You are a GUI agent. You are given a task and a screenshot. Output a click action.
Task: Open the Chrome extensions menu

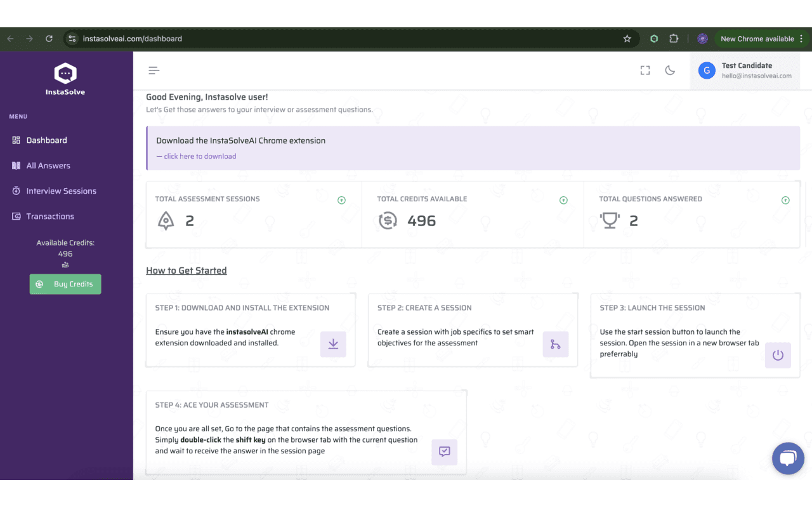pyautogui.click(x=674, y=38)
